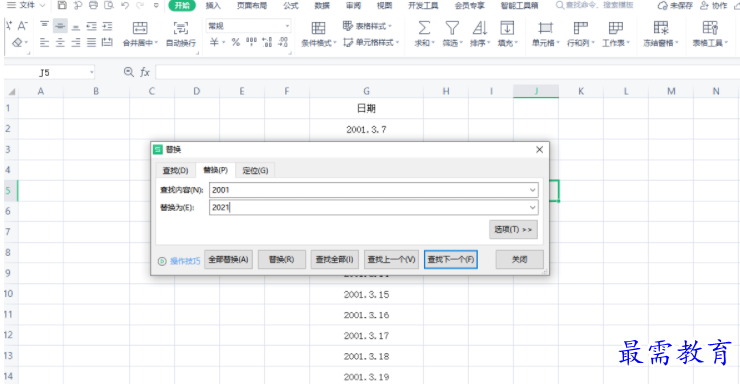Click the fx insert function icon
Viewport: 740px width, 384px height.
pyautogui.click(x=145, y=72)
